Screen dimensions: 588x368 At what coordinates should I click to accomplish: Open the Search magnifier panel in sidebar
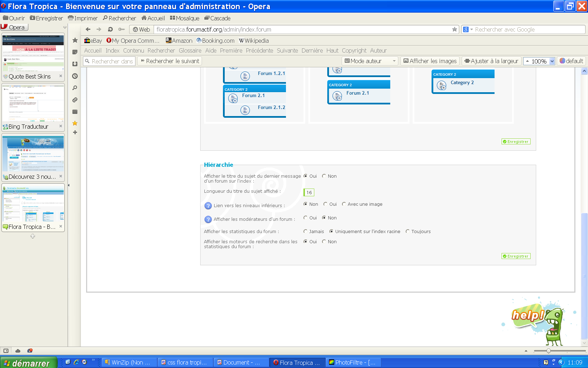[x=75, y=88]
